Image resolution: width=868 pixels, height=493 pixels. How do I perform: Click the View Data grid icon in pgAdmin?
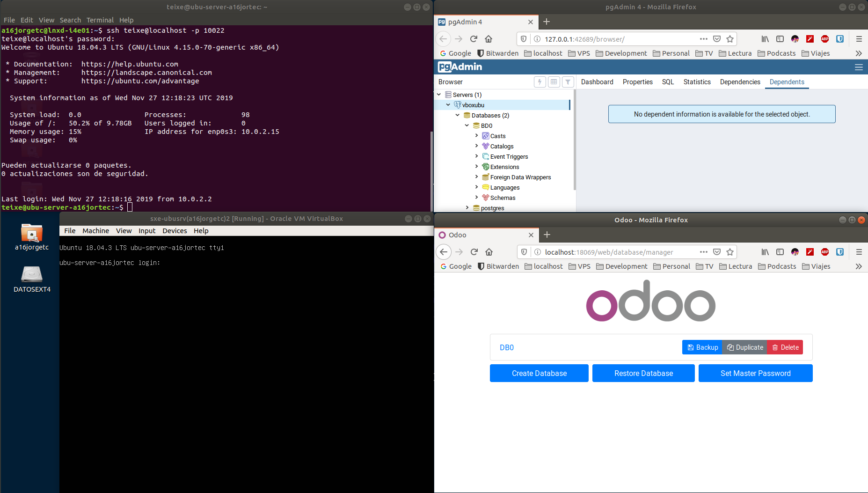click(554, 81)
